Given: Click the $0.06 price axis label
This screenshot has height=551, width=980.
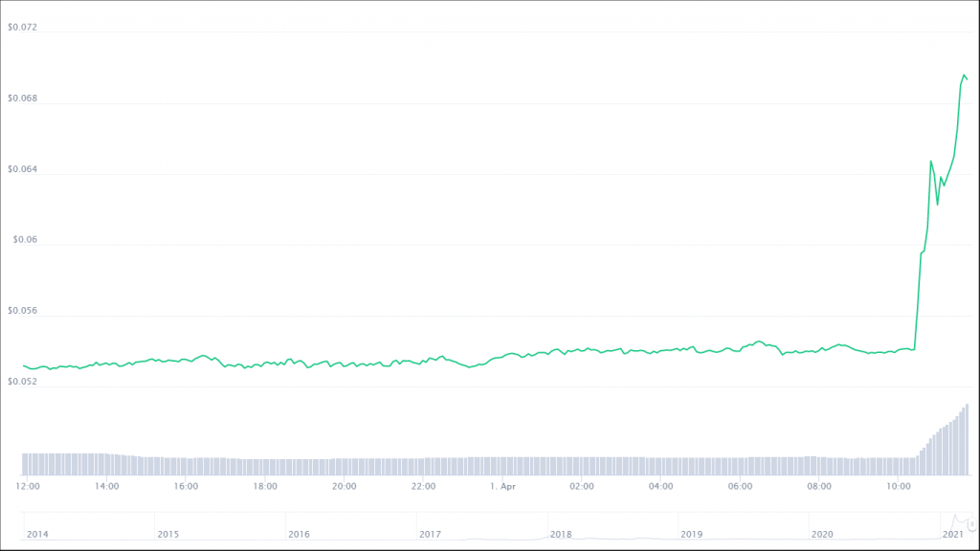Looking at the screenshot, I should click(x=25, y=240).
